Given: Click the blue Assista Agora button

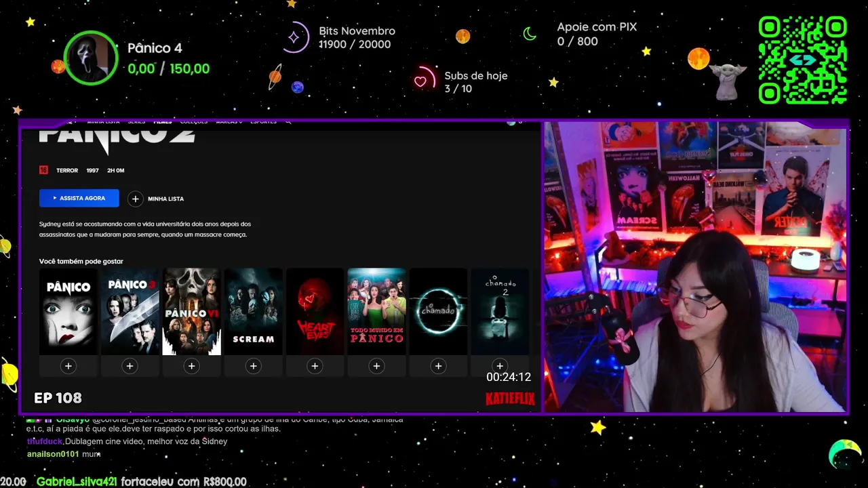Looking at the screenshot, I should 79,198.
